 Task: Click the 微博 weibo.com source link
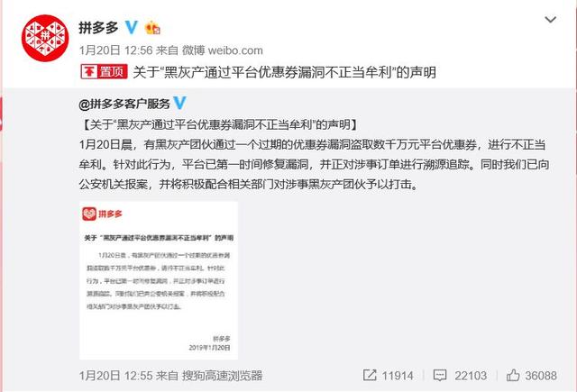pos(223,50)
